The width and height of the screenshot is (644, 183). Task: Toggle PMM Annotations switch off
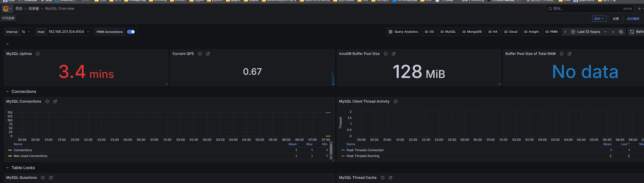click(x=131, y=32)
